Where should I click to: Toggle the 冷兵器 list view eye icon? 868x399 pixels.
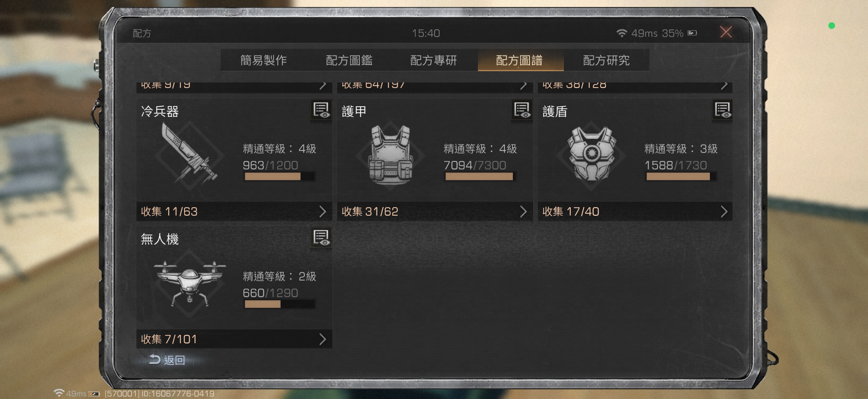coord(321,110)
